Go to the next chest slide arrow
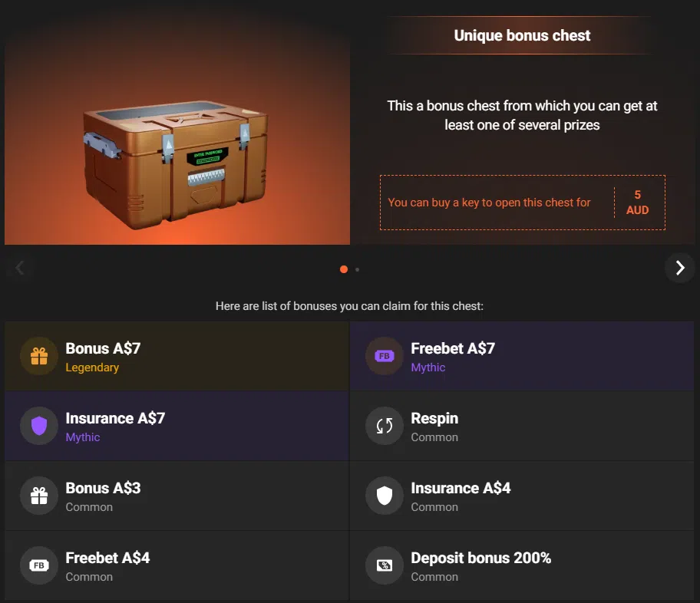 pos(679,268)
